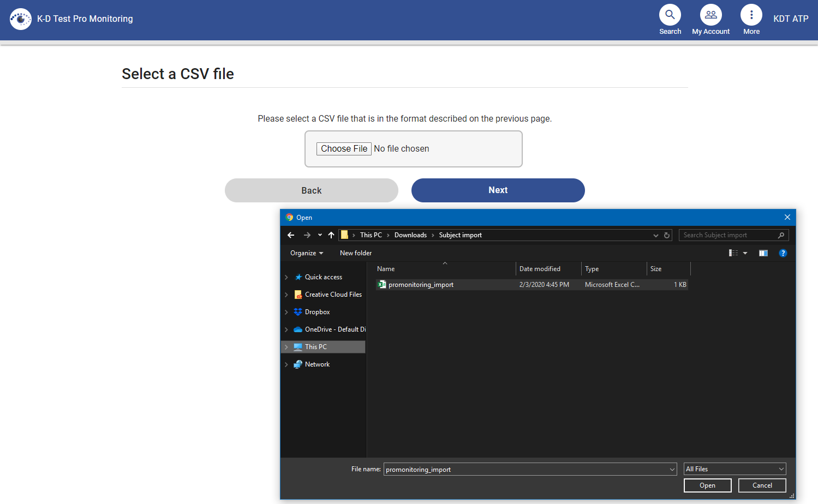818x504 pixels.
Task: Toggle the preview pane in the dialog
Action: coord(763,253)
